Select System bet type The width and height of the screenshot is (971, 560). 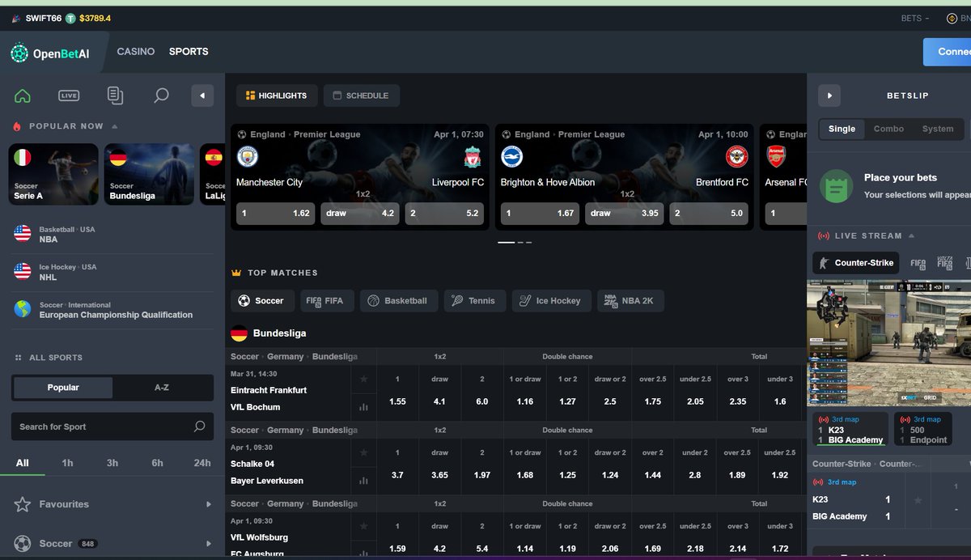point(938,129)
